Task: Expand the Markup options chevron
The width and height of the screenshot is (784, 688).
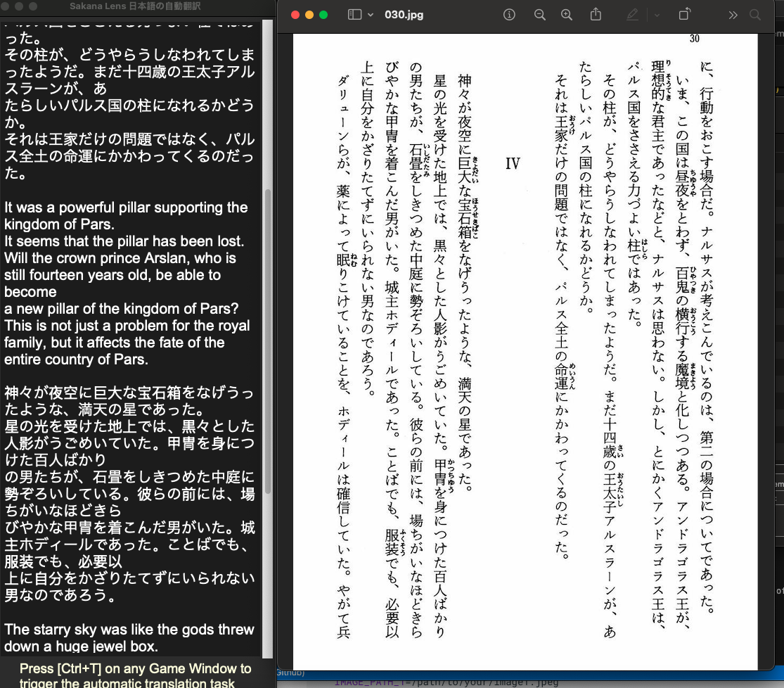Action: pos(657,15)
